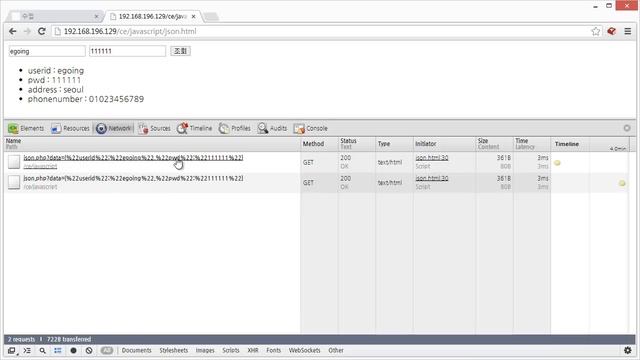Screen dimensions: 640x360
Task: Close the DevTools panel
Action: 627,128
